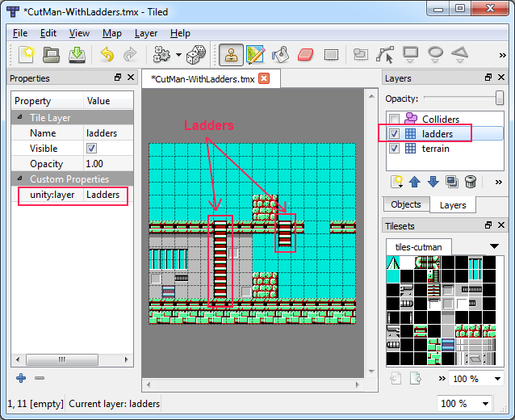Toggle random mode dice icon
Image resolution: width=515 pixels, height=420 pixels.
click(196, 54)
